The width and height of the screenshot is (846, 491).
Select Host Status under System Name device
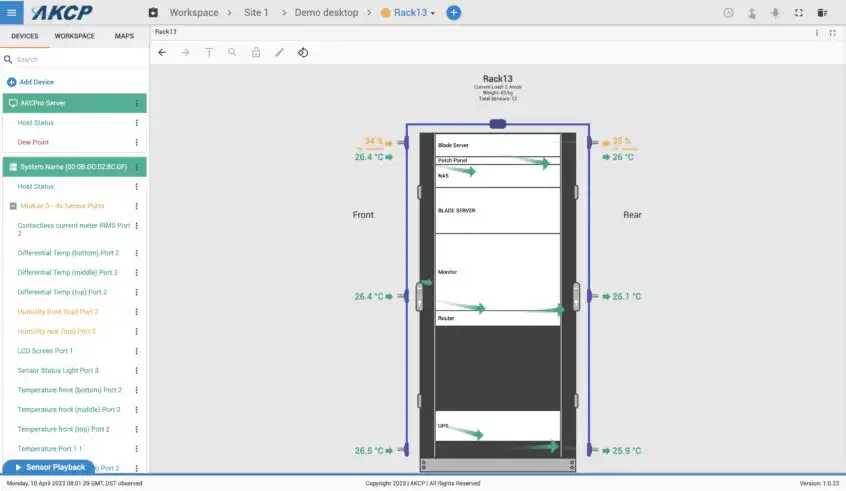coord(36,187)
